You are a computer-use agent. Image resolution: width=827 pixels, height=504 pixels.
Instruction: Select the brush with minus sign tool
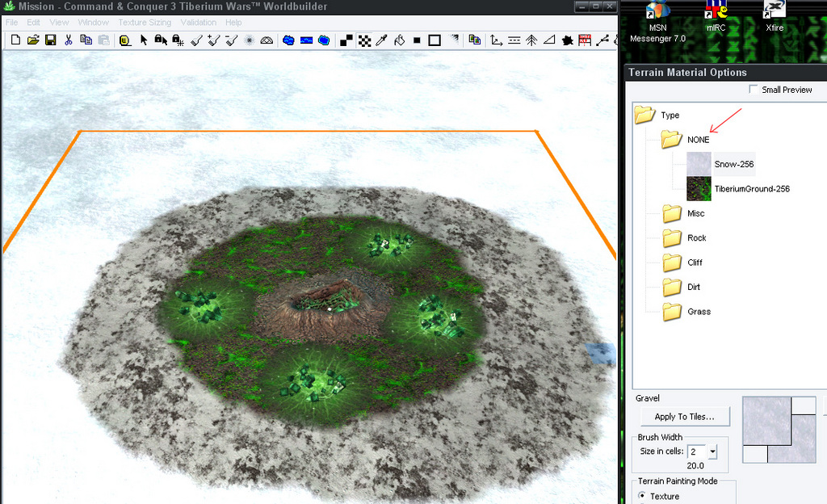click(x=232, y=40)
